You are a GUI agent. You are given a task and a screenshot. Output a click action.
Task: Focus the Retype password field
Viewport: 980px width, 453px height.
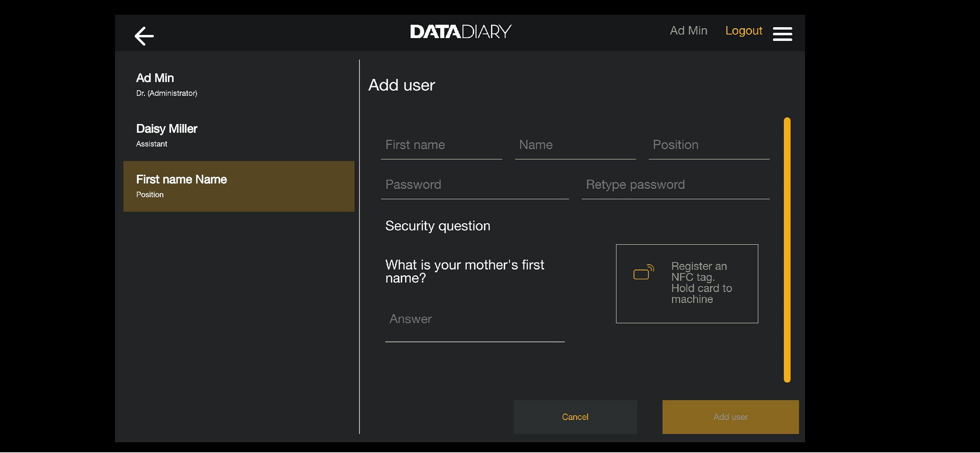pos(675,186)
